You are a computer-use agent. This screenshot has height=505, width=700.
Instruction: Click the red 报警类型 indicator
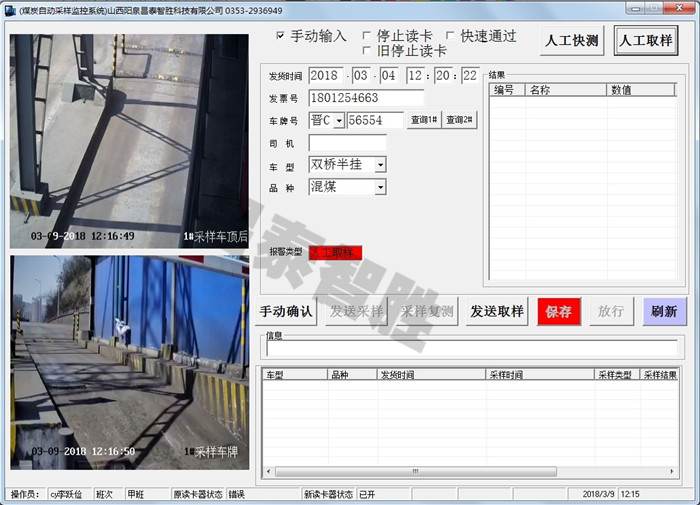tap(335, 253)
